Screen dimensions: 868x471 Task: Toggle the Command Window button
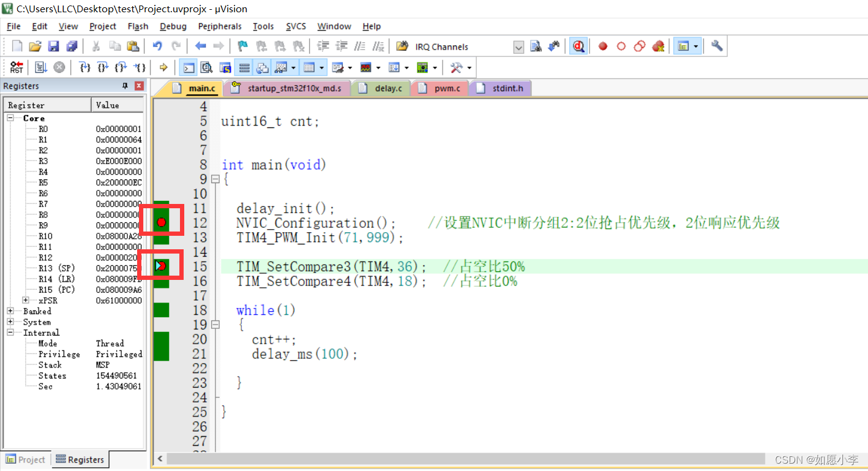pos(189,67)
